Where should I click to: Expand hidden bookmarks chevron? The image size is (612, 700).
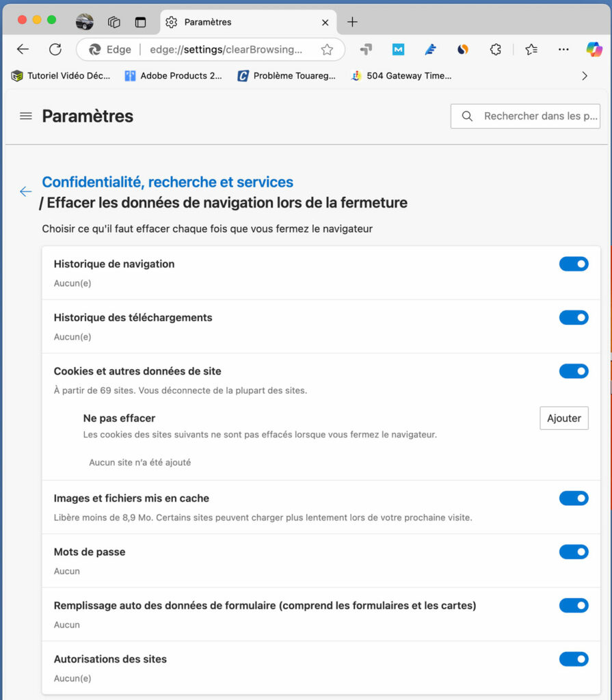[584, 76]
